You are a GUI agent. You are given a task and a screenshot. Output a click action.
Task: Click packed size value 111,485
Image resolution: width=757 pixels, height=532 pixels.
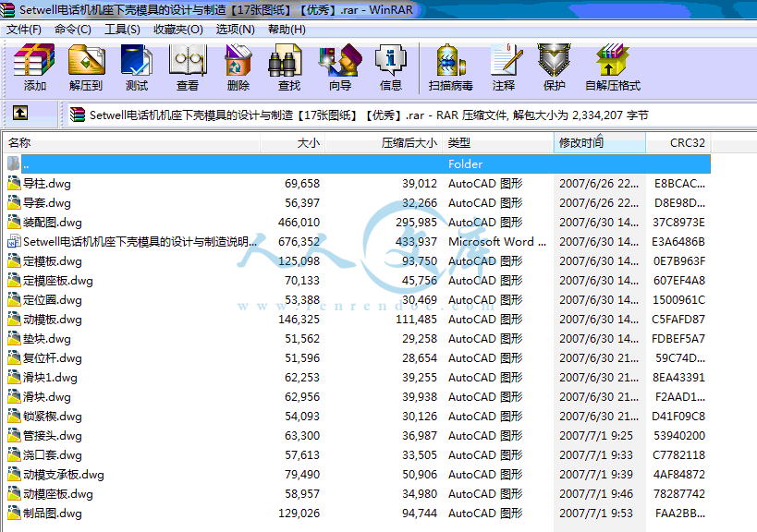(416, 319)
